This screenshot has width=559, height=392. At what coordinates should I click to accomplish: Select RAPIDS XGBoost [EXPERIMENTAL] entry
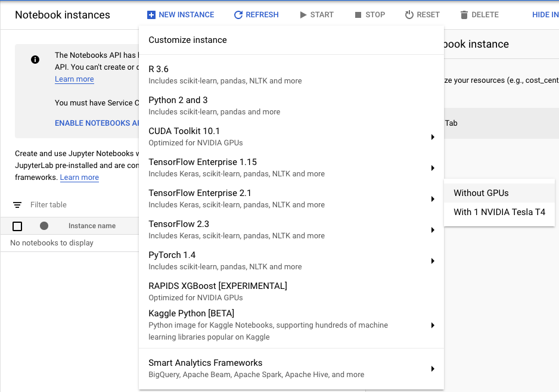pyautogui.click(x=291, y=291)
